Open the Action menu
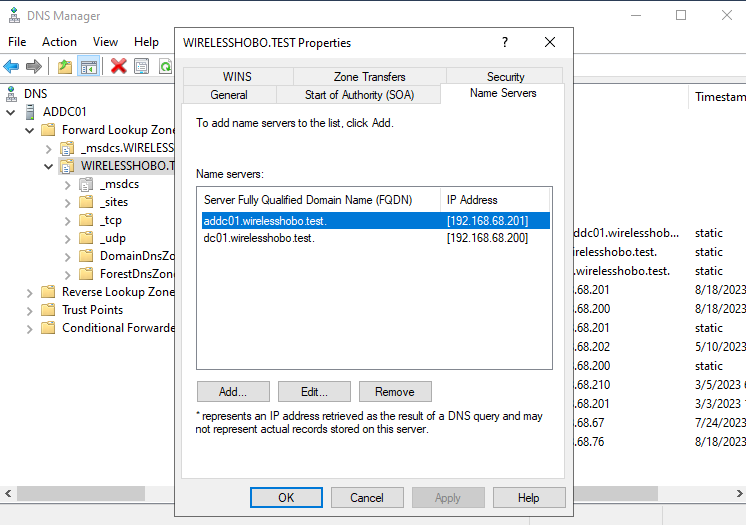This screenshot has height=525, width=746. [59, 42]
